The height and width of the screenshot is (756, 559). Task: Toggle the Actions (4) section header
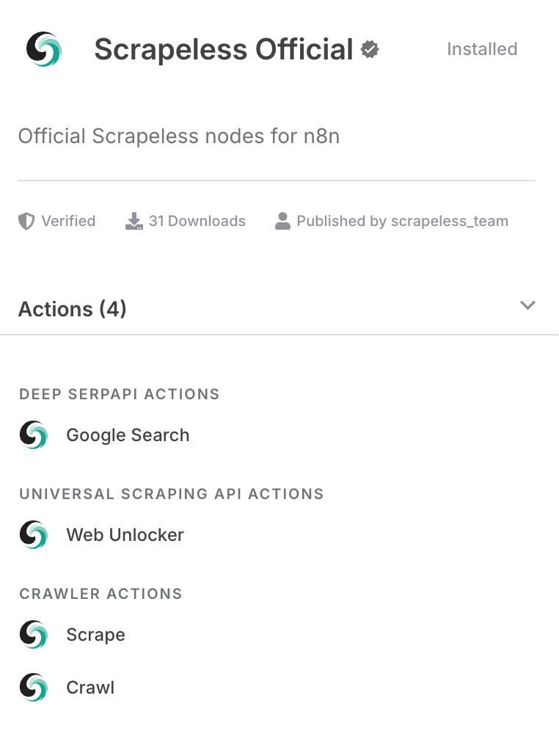(279, 308)
